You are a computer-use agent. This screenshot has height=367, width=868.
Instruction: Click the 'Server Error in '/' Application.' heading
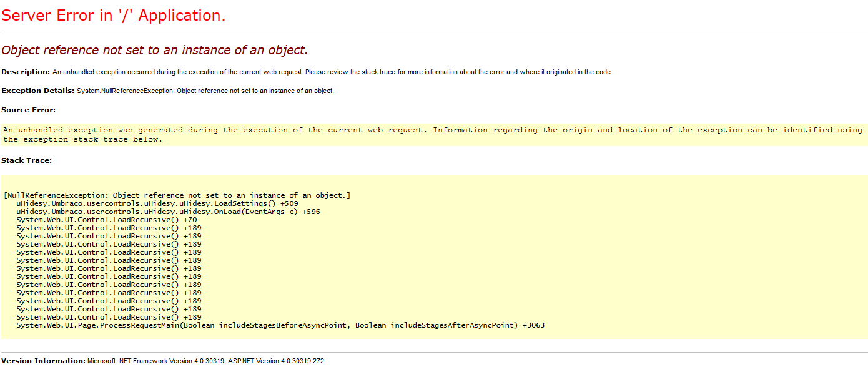(114, 16)
